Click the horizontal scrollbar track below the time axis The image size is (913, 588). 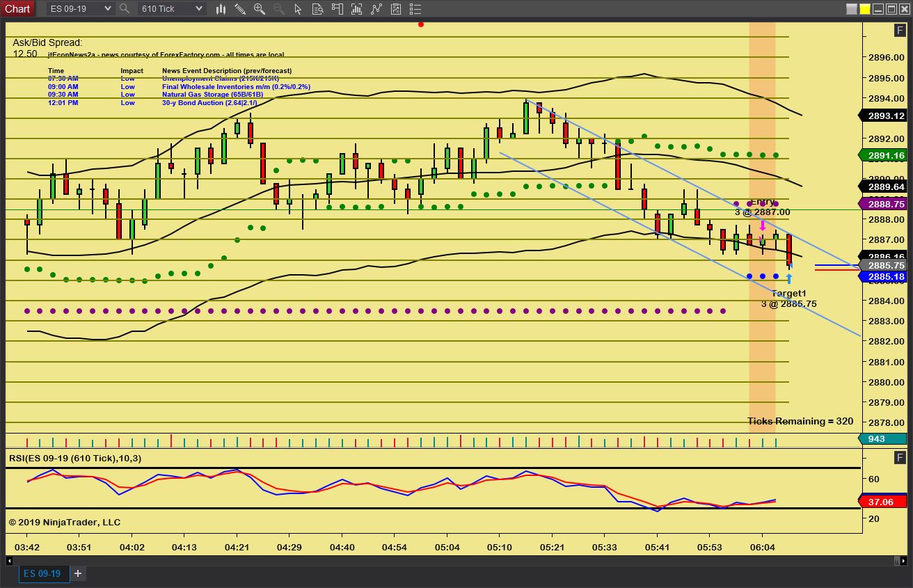tap(454, 560)
